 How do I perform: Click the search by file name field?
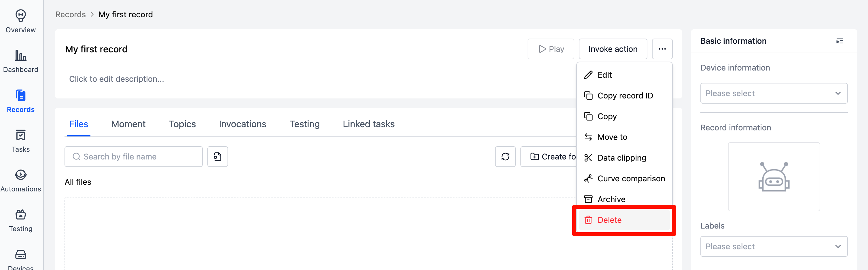(133, 157)
